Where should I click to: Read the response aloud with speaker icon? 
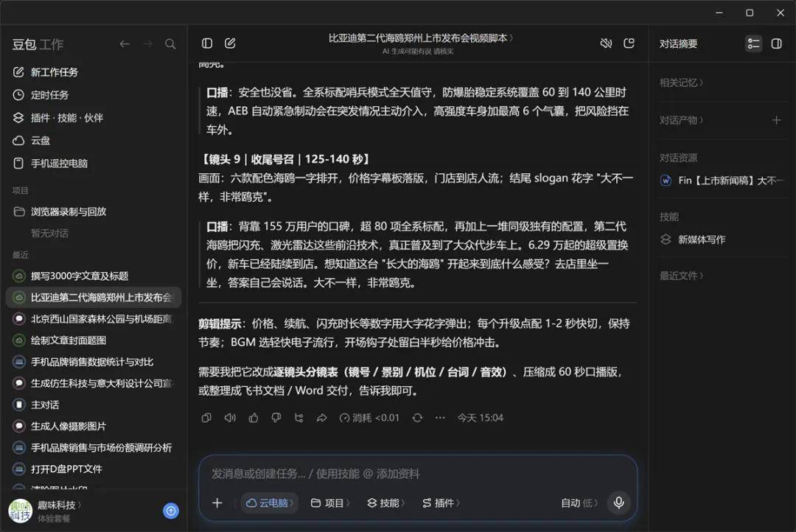coord(230,418)
